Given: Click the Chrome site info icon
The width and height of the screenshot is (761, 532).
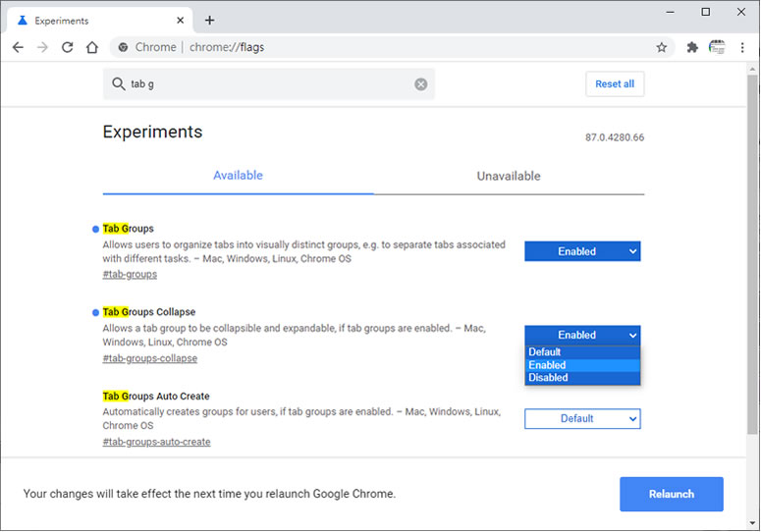Looking at the screenshot, I should point(124,47).
